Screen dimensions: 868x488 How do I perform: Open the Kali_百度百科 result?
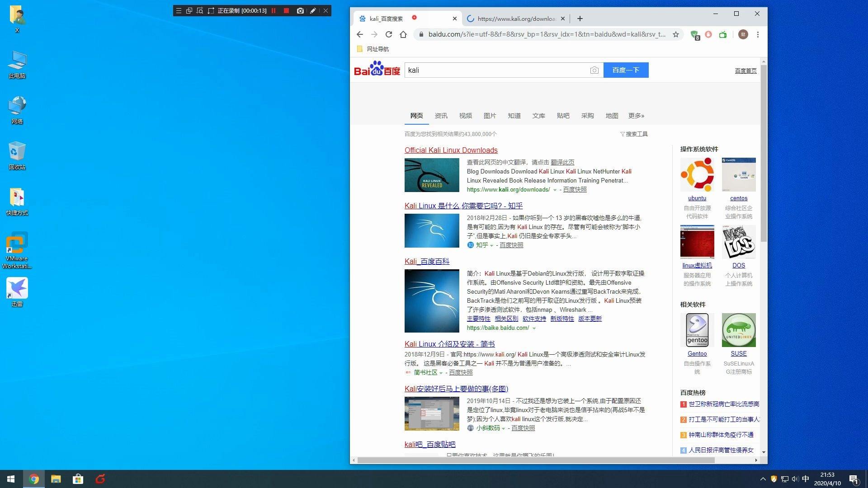427,261
